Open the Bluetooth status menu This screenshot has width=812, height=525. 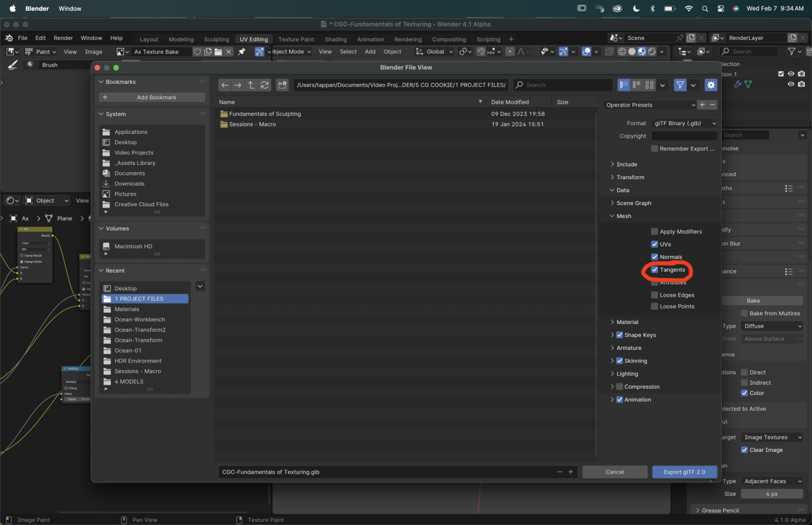(x=652, y=9)
